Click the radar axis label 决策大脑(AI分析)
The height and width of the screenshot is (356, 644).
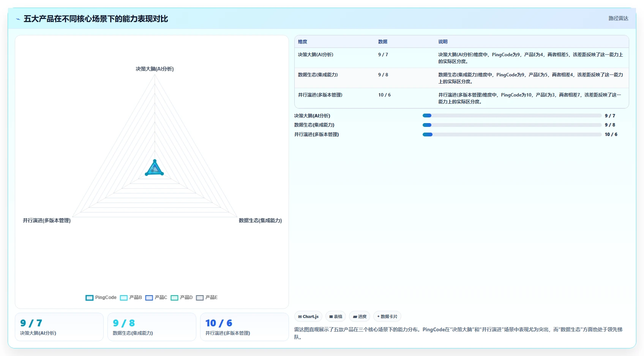point(155,69)
